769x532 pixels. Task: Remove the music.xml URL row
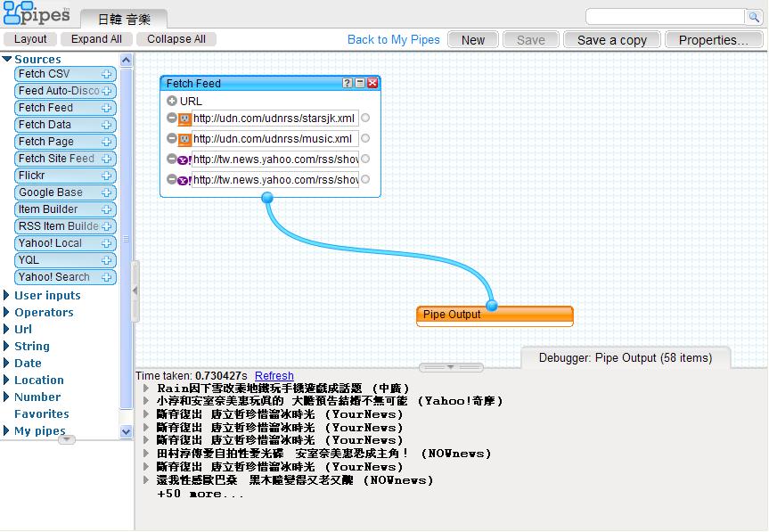pyautogui.click(x=172, y=138)
